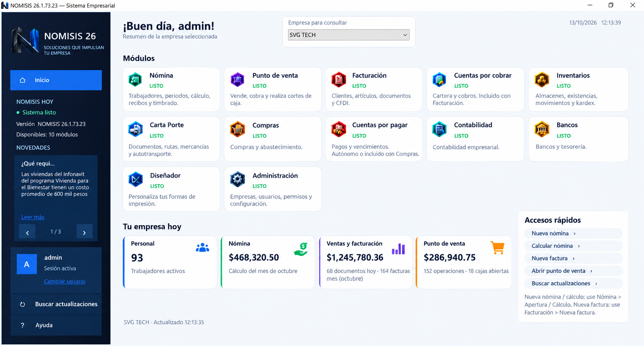Open the Punto de venta module icon

pyautogui.click(x=237, y=79)
